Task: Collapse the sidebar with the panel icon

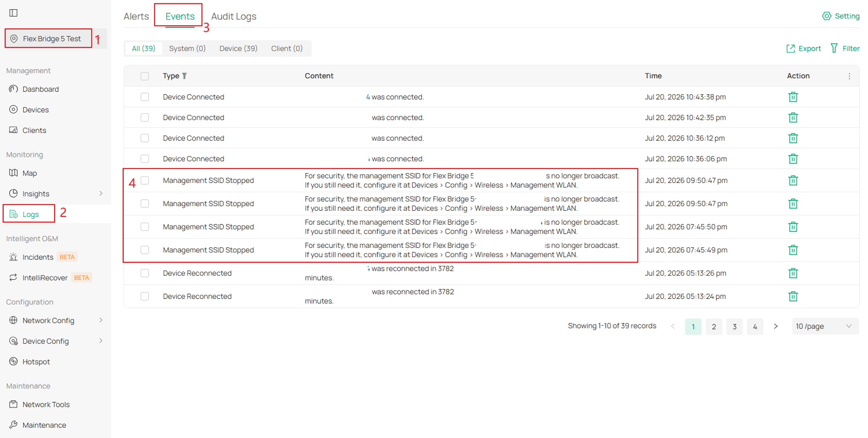Action: point(14,13)
